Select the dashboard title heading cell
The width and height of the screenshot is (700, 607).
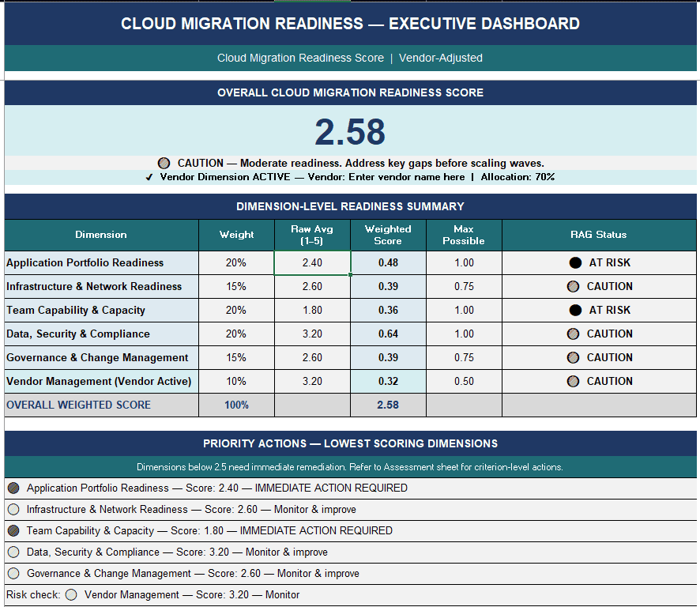[x=351, y=24]
